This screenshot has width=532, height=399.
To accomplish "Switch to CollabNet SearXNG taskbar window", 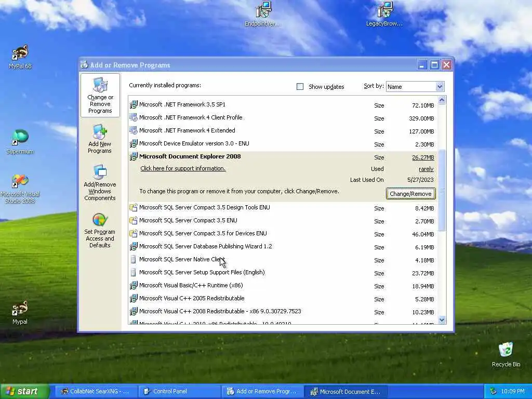I will pos(96,392).
